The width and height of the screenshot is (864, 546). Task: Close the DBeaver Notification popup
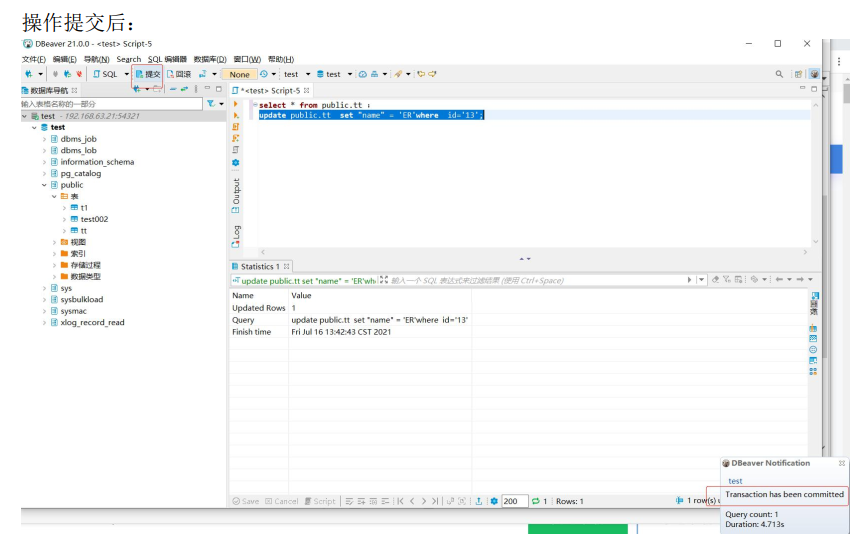841,463
